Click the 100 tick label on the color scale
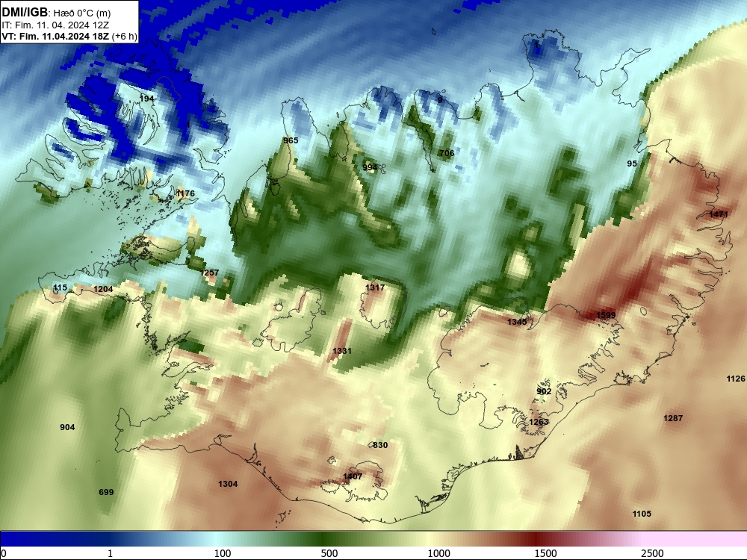 coord(223,553)
